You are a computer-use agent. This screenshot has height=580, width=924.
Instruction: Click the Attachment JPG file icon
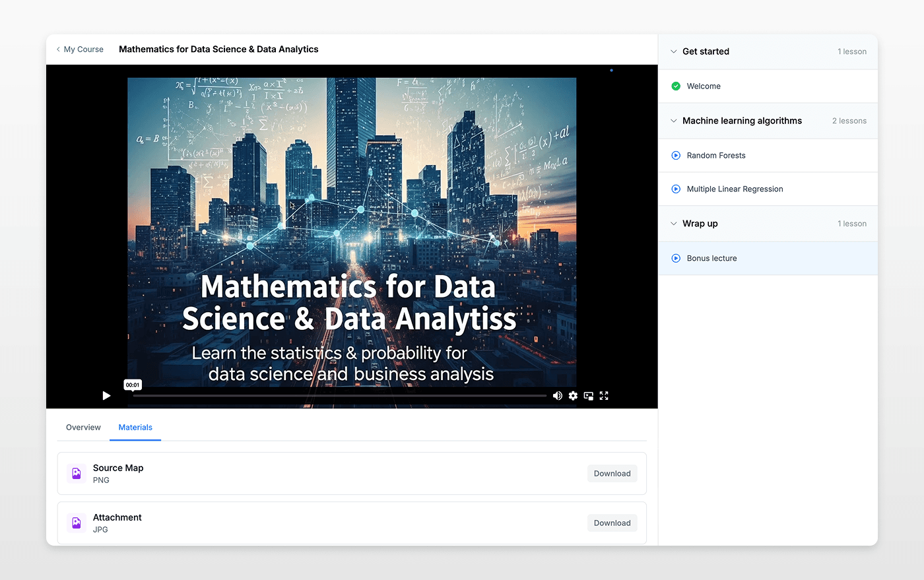(x=77, y=523)
